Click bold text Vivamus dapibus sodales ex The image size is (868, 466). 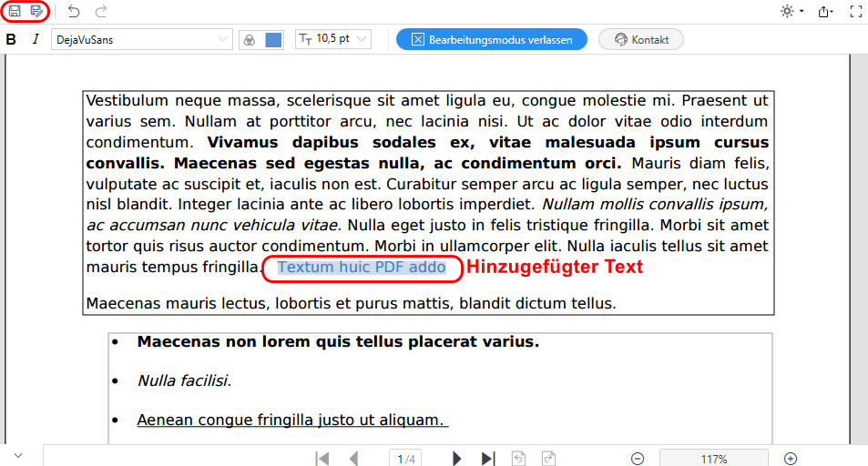(x=341, y=142)
